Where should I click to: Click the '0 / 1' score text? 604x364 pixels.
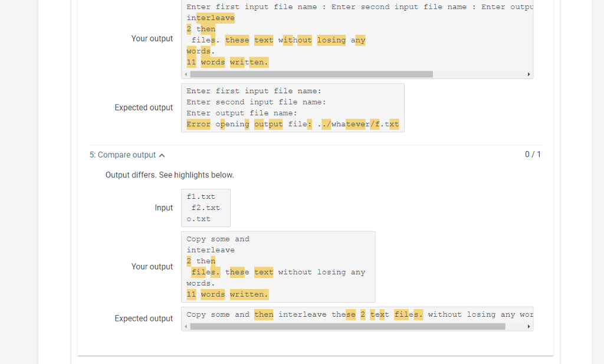[533, 155]
